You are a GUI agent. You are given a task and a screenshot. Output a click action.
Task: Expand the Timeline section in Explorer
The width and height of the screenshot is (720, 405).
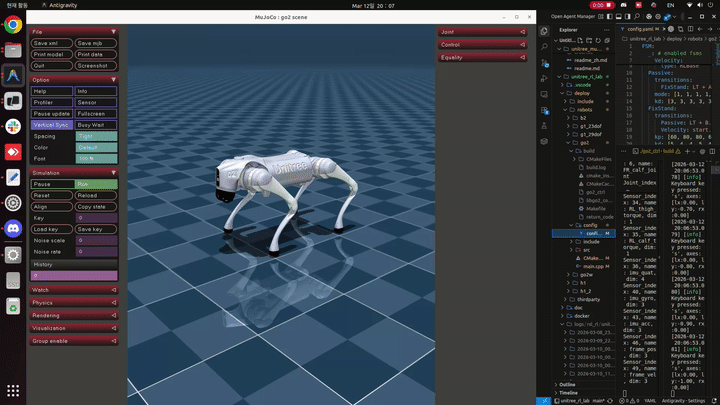point(569,393)
